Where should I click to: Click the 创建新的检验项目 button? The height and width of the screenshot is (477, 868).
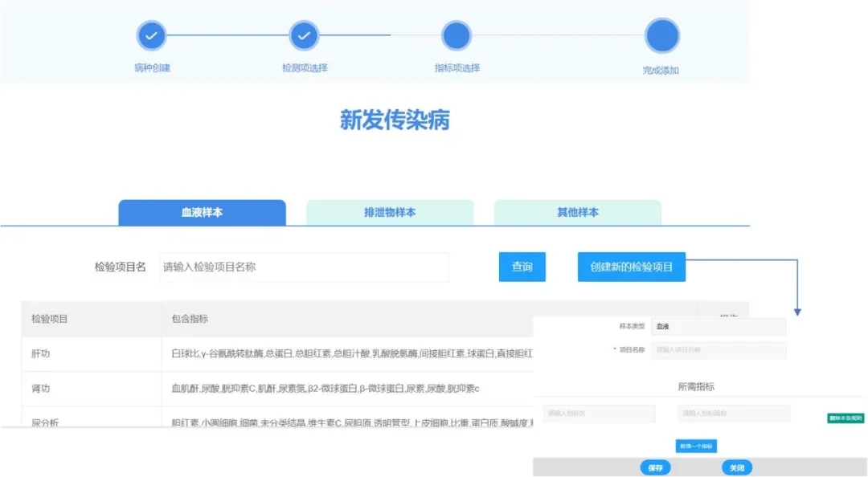[632, 267]
